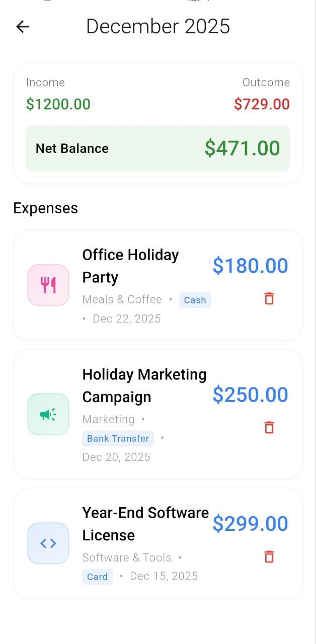316x644 pixels.
Task: Tap the $299.00 expense amount
Action: 250,524
